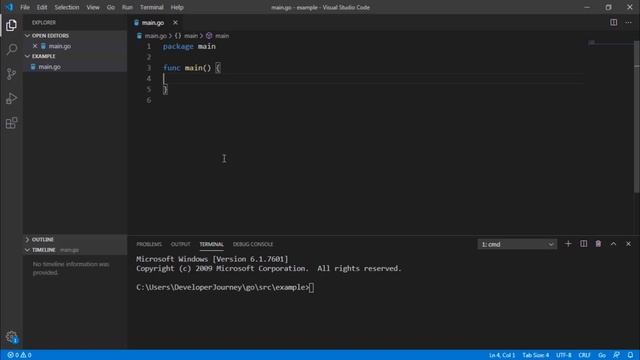
Task: Click main.go file icon in breadcrumb
Action: coord(139,36)
